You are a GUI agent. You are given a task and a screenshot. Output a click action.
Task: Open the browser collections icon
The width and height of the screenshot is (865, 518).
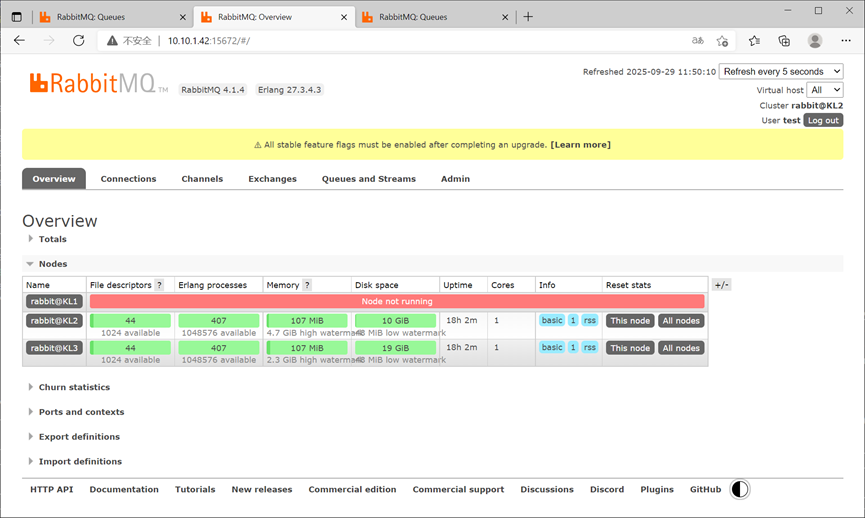point(784,41)
